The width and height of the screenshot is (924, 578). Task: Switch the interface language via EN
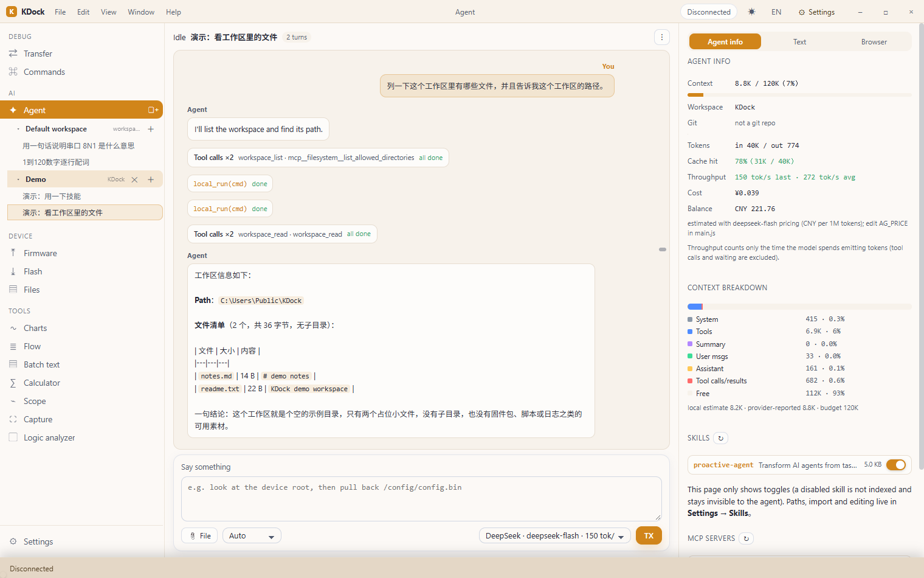(x=776, y=12)
